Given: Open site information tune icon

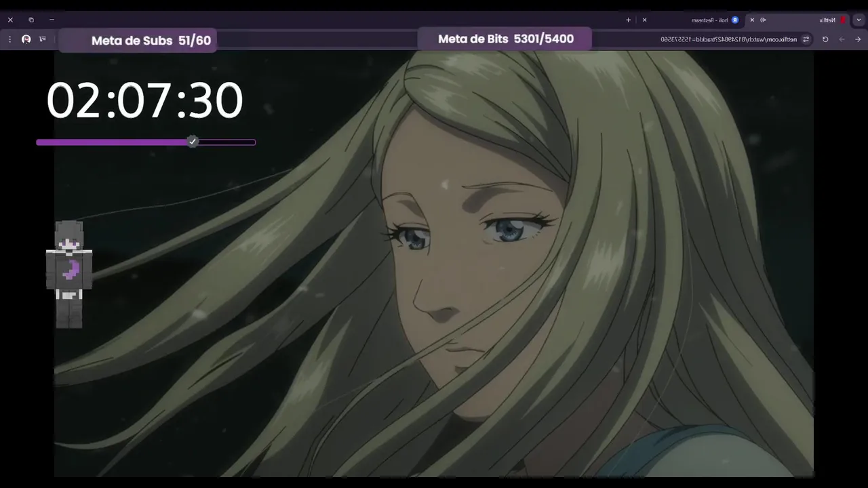Looking at the screenshot, I should 806,39.
